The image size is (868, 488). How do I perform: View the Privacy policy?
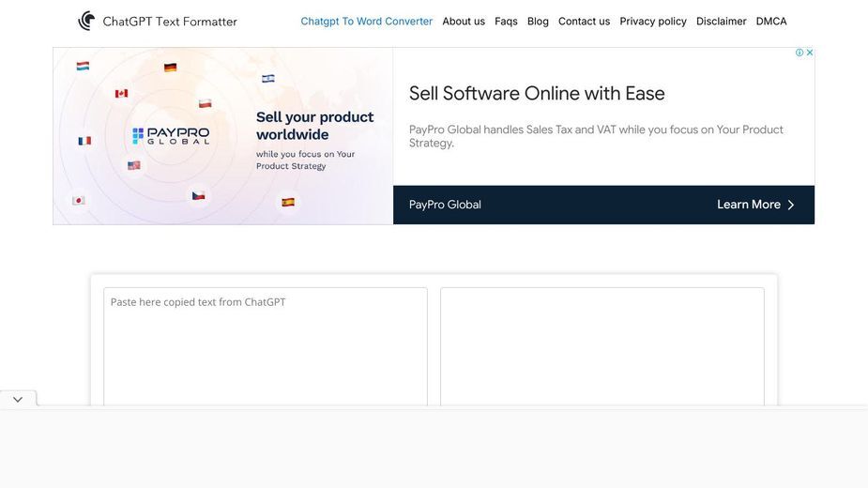(x=653, y=21)
